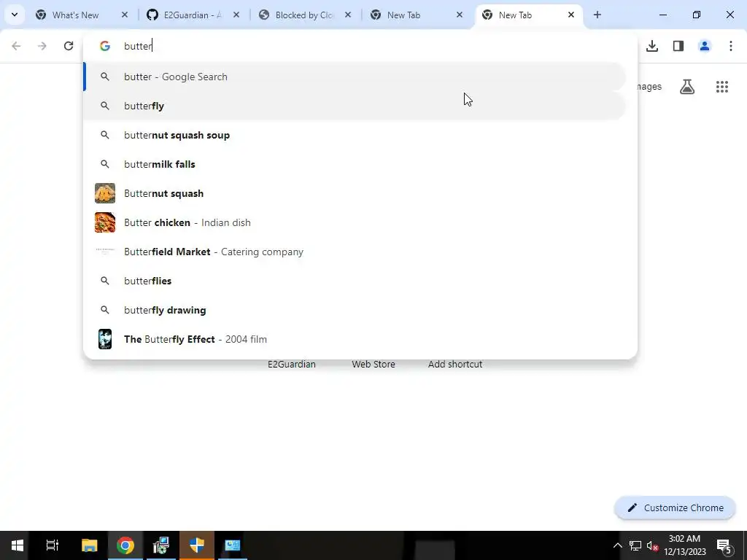Go forward with the forward arrow

tap(42, 46)
